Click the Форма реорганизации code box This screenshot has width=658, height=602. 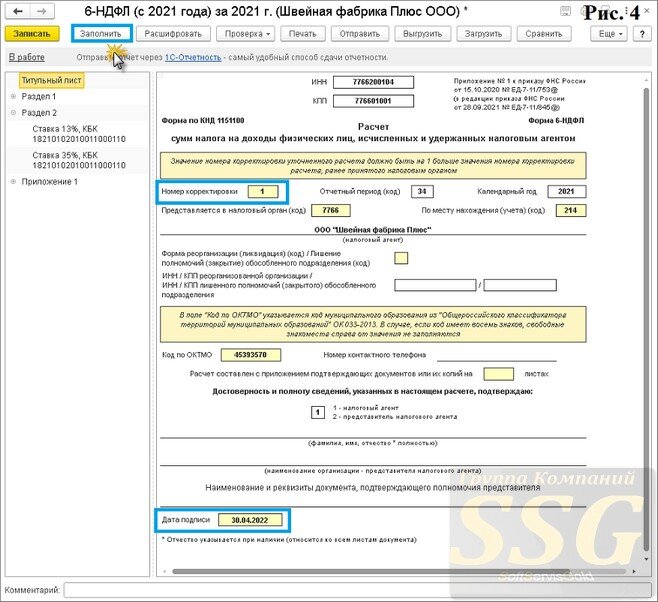[x=401, y=258]
